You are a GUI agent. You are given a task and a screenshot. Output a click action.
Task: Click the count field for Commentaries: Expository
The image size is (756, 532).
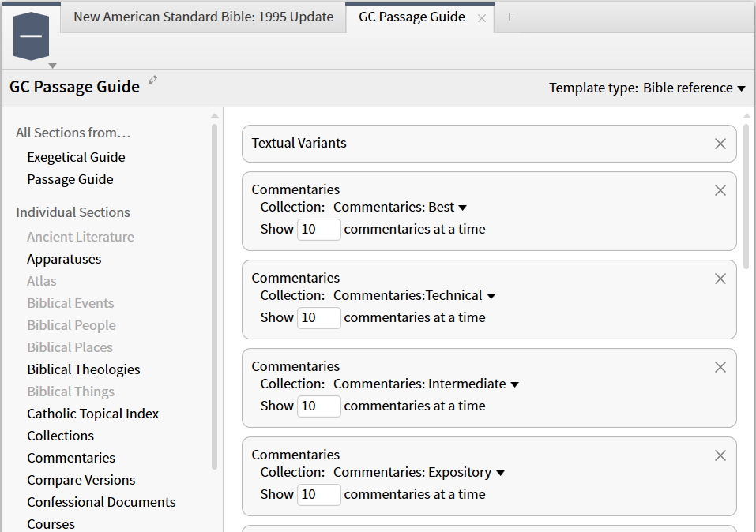click(318, 495)
